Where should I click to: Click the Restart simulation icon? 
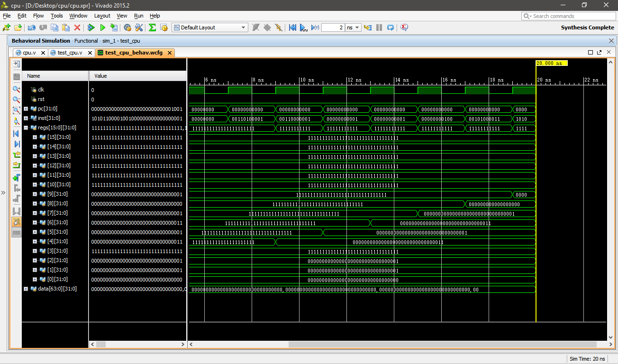(x=292, y=27)
